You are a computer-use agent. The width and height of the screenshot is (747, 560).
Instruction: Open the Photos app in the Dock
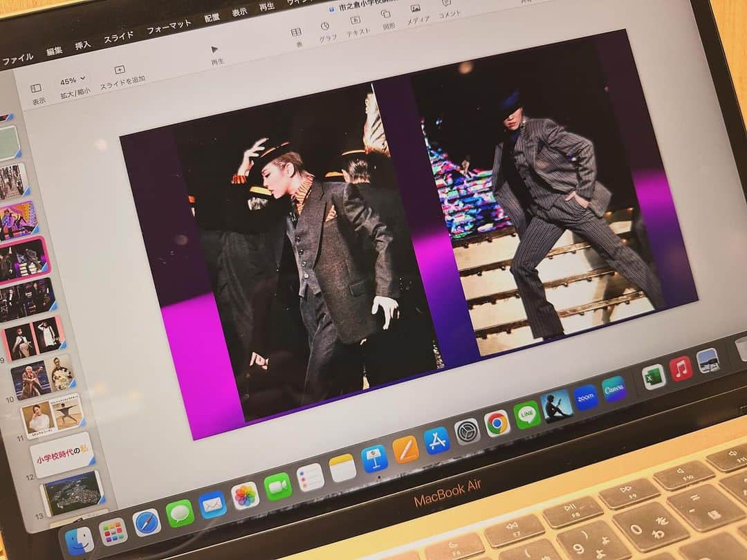(x=245, y=496)
